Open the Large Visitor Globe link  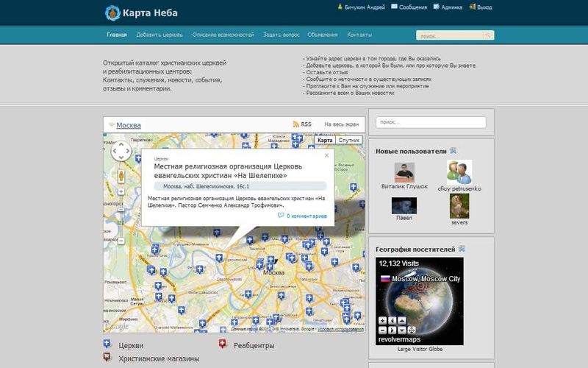click(x=420, y=349)
